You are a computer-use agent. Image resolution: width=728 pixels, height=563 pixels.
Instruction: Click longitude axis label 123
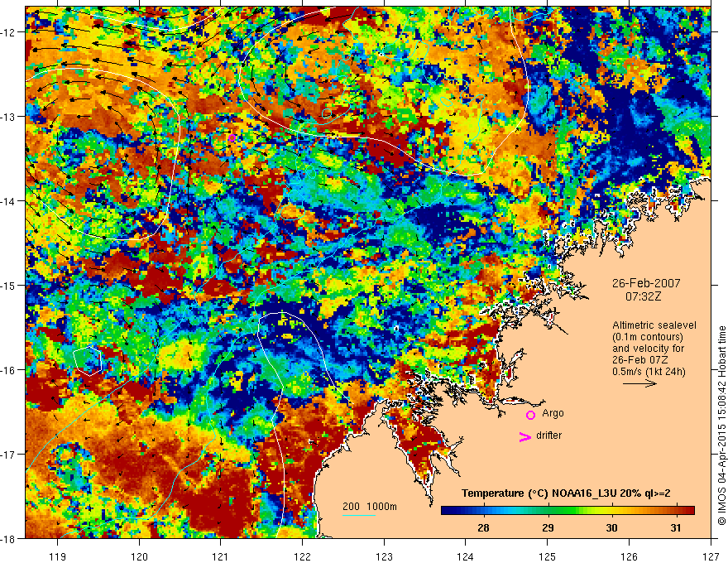pos(384,556)
